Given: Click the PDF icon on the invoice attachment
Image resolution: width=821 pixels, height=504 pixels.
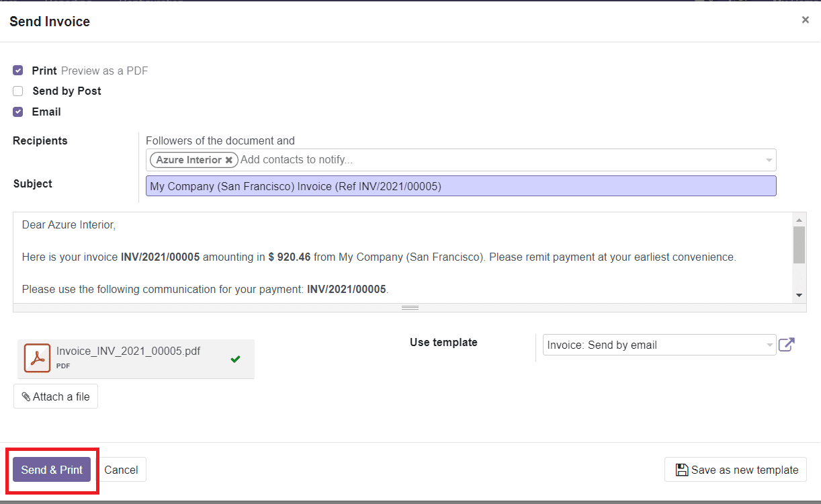Looking at the screenshot, I should (x=37, y=358).
